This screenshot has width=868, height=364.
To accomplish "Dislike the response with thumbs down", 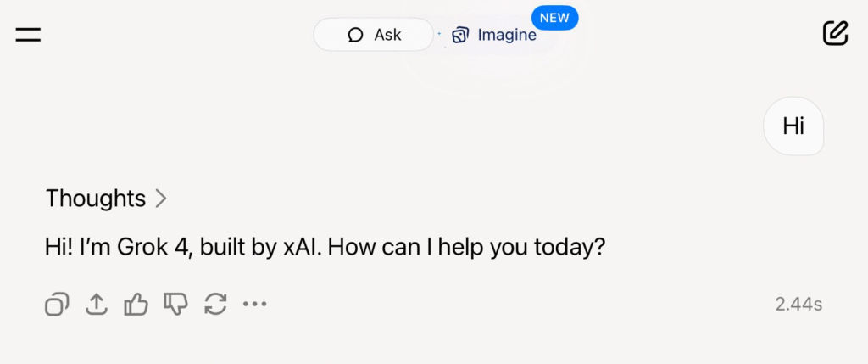I will tap(175, 304).
